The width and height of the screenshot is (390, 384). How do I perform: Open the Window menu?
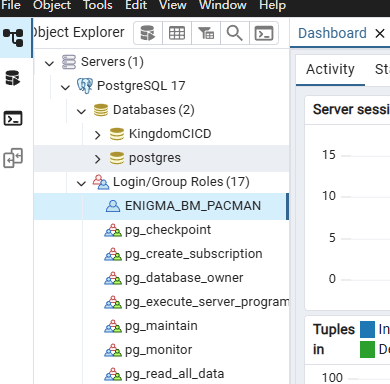tap(223, 5)
